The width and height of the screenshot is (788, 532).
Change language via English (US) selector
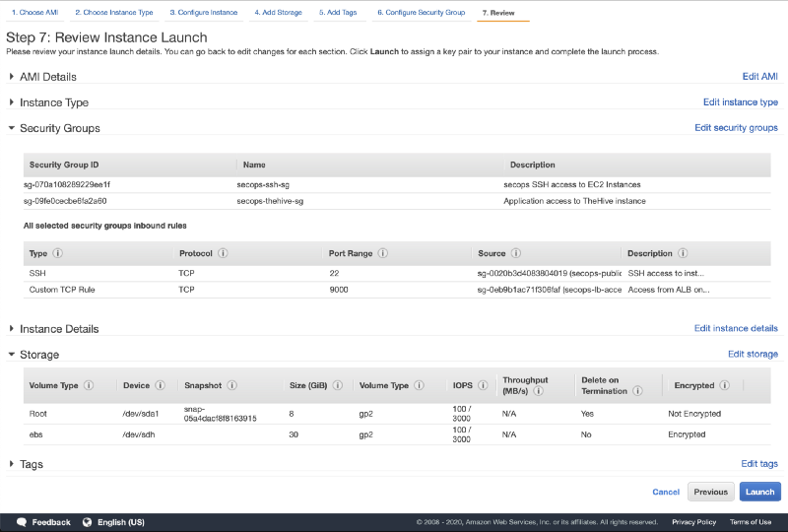point(113,522)
